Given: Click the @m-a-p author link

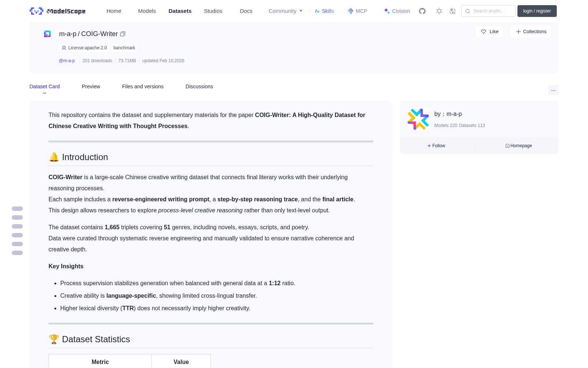Looking at the screenshot, I should click(x=67, y=61).
